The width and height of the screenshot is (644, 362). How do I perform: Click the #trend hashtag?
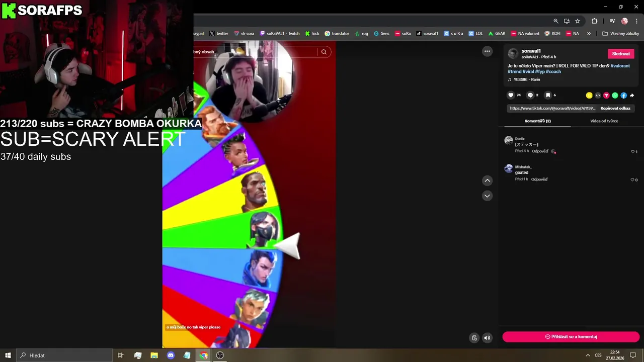coord(515,71)
